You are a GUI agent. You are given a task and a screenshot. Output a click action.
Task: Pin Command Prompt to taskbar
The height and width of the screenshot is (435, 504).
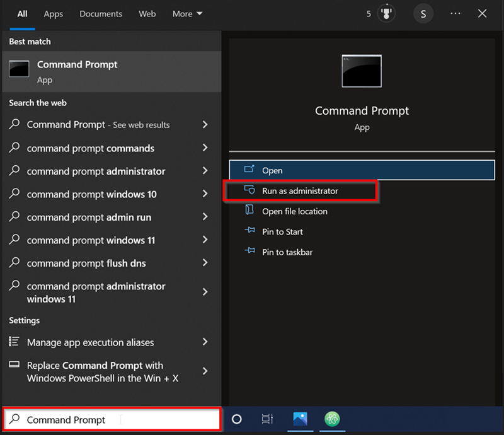click(x=287, y=252)
